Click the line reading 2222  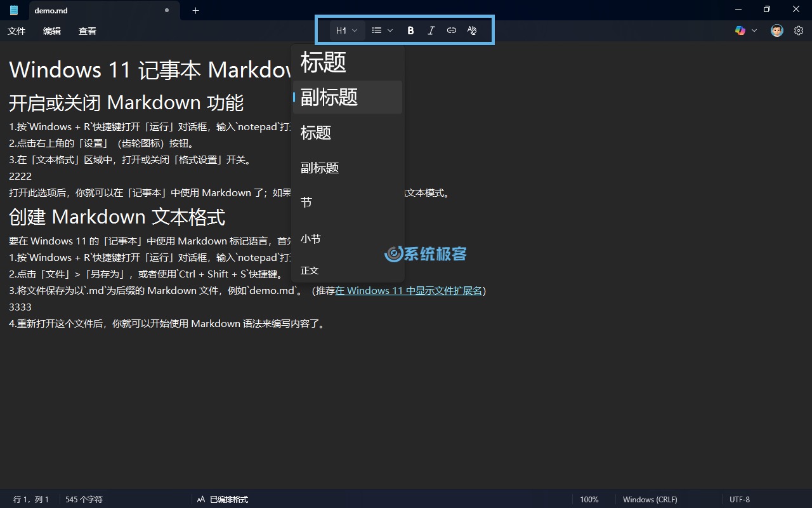pos(20,177)
